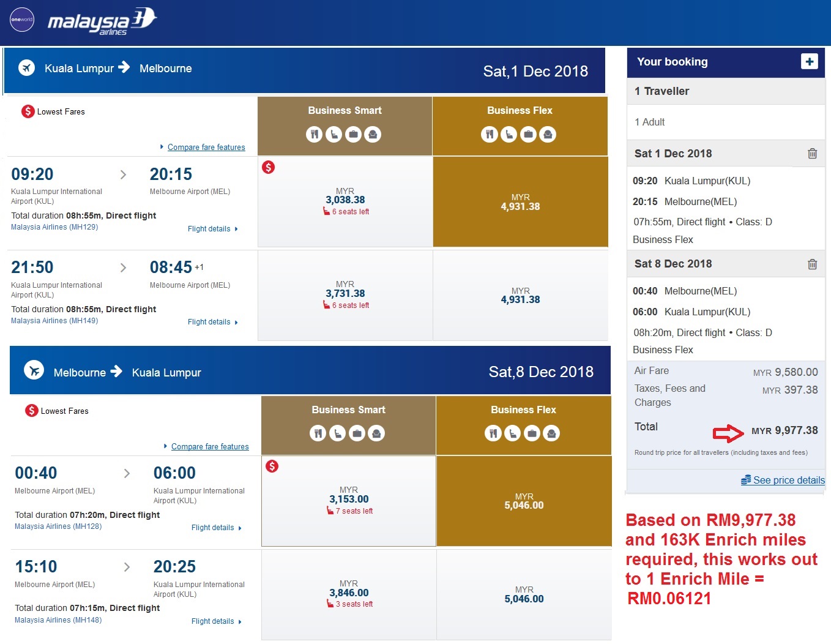Select the MYR 5,046.00 gold fare cell

coord(524,501)
